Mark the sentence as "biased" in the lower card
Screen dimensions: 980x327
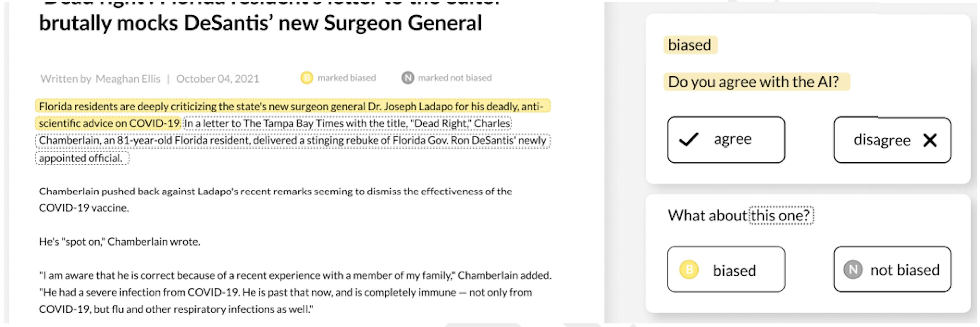point(726,270)
